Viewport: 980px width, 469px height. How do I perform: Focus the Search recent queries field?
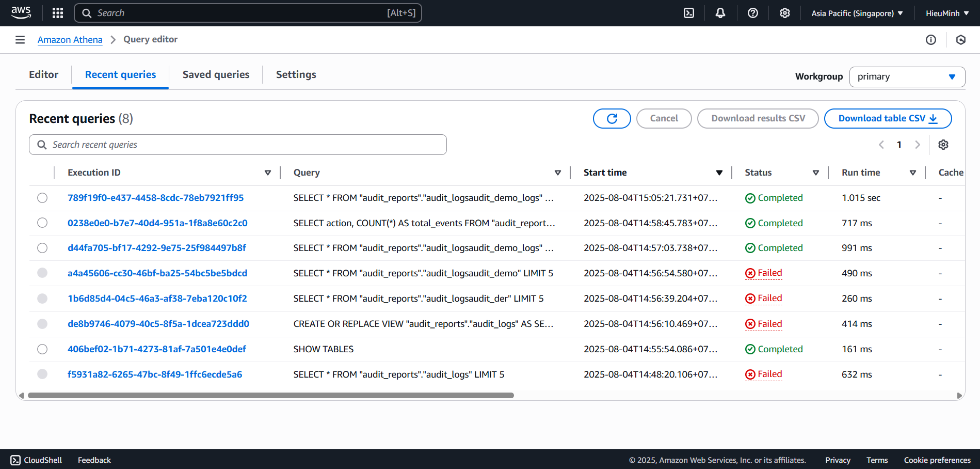point(238,145)
